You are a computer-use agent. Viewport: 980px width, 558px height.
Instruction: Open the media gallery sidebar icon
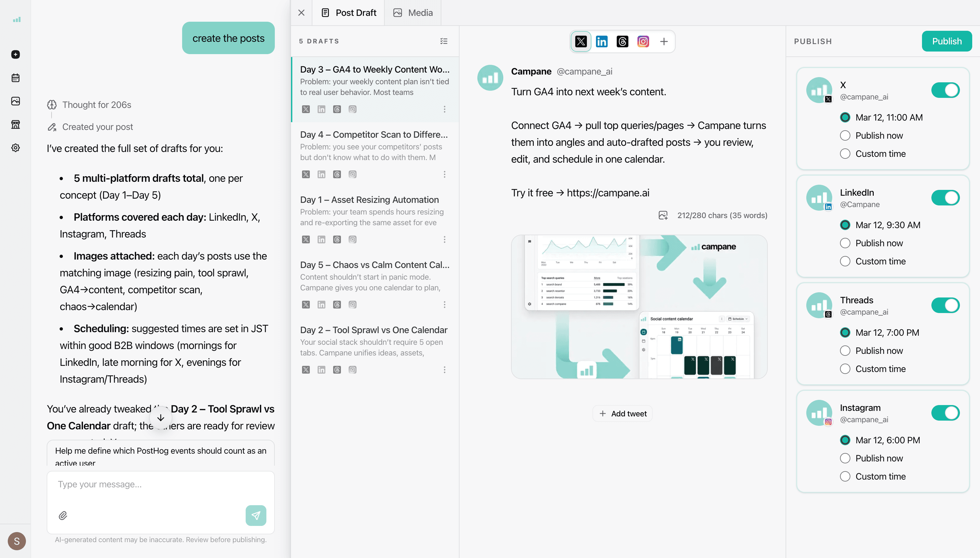pos(15,101)
